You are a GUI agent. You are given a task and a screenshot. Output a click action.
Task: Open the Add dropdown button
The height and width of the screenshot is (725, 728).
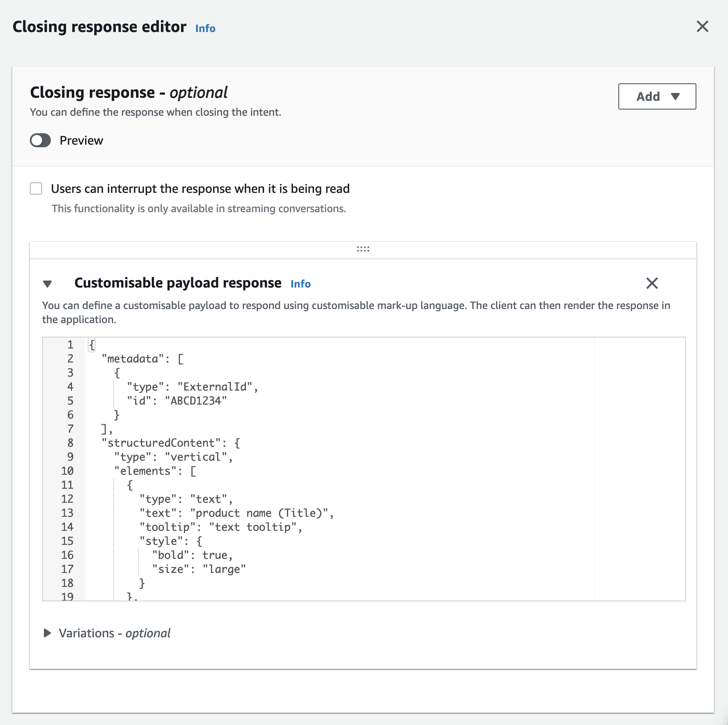(x=657, y=96)
